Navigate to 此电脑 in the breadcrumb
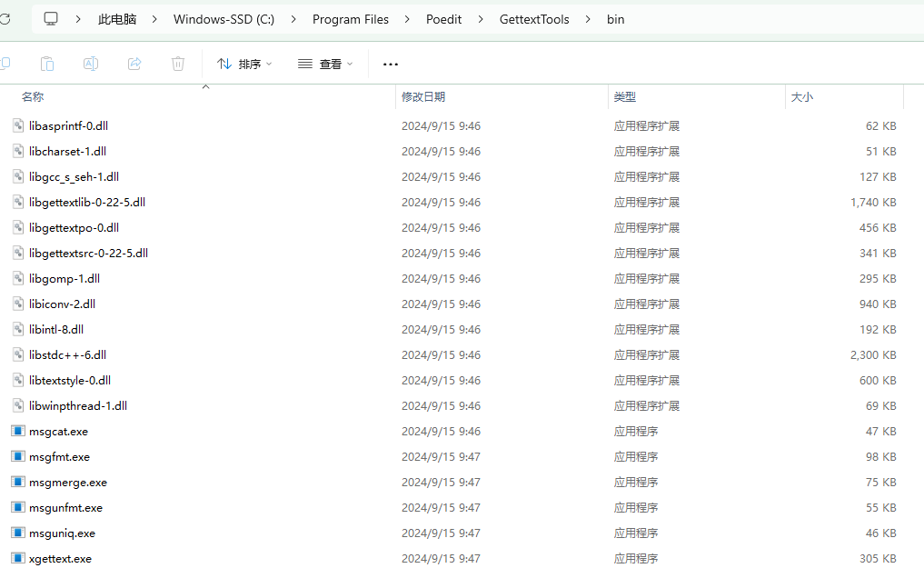Image resolution: width=924 pixels, height=588 pixels. [116, 19]
